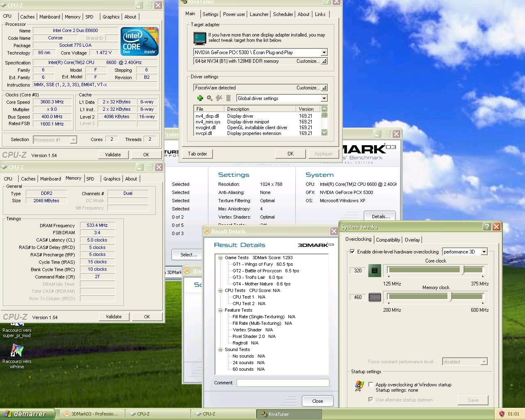Click the security shield tray icon
Viewport: 525px width, 420px height.
coord(502,414)
